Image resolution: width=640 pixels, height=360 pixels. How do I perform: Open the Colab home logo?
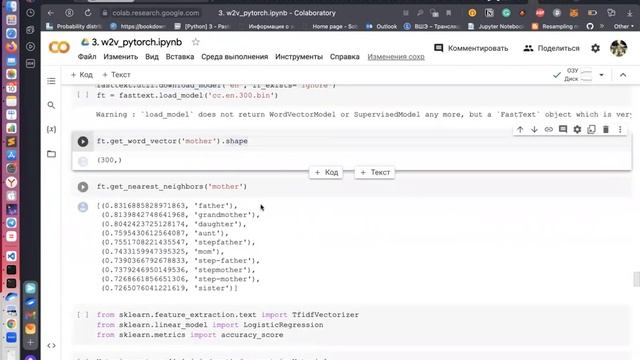(x=59, y=48)
